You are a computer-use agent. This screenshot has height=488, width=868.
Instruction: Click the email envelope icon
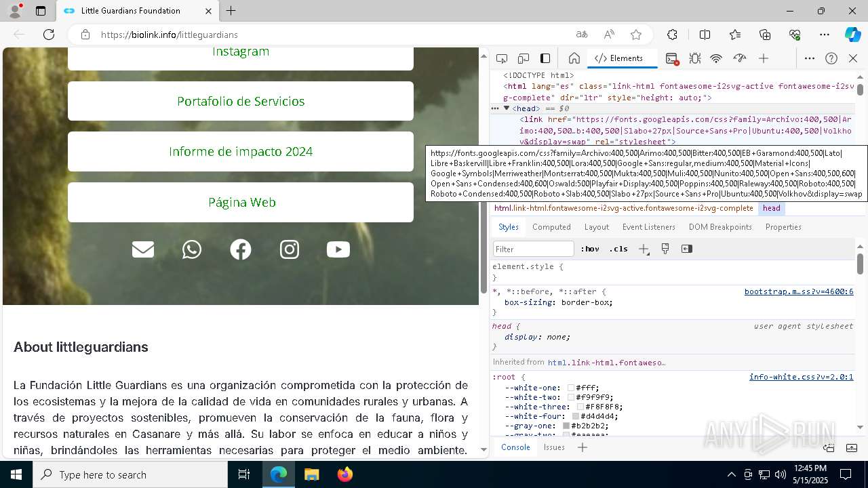point(143,249)
